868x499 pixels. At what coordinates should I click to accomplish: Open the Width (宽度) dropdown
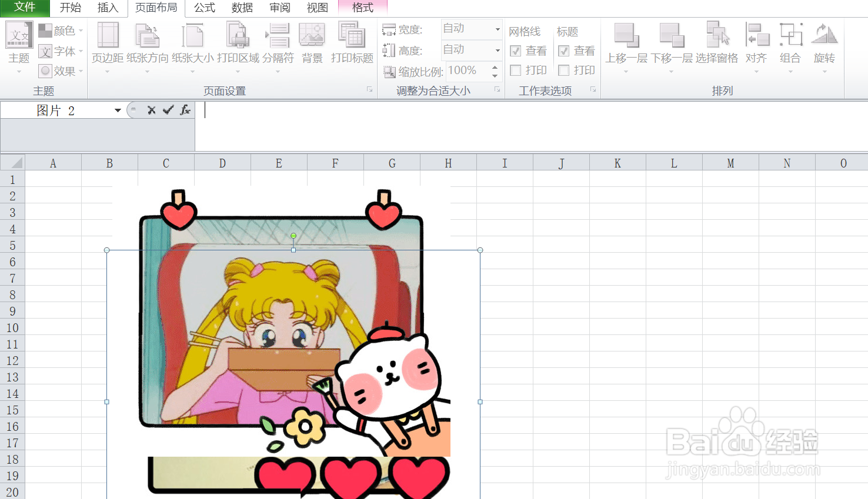[498, 29]
